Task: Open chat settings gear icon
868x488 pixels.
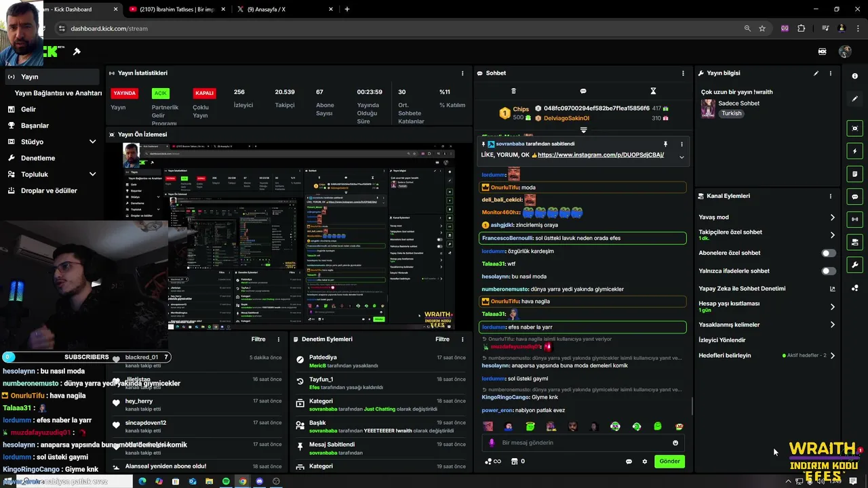Action: [645, 462]
